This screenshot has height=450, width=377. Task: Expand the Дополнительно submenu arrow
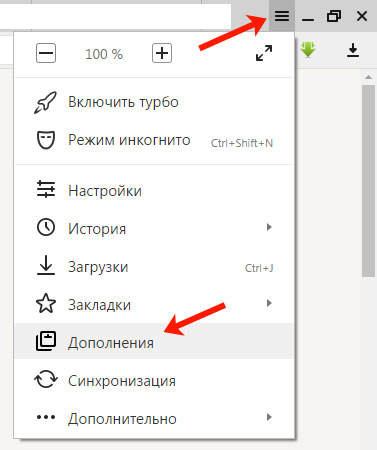269,417
